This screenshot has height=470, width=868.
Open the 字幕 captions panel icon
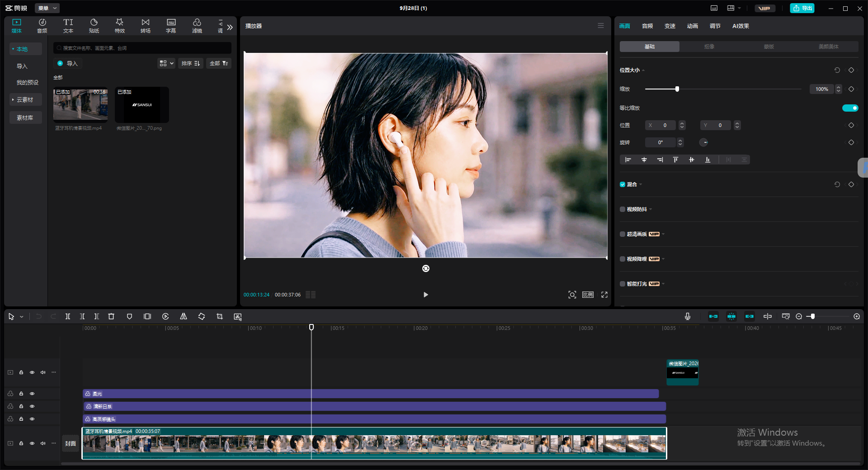pos(171,26)
